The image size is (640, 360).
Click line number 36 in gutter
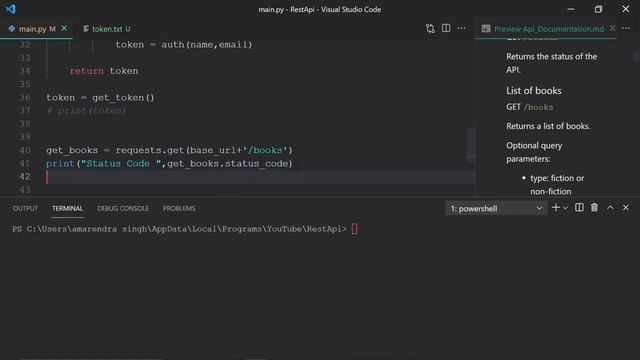tap(25, 98)
